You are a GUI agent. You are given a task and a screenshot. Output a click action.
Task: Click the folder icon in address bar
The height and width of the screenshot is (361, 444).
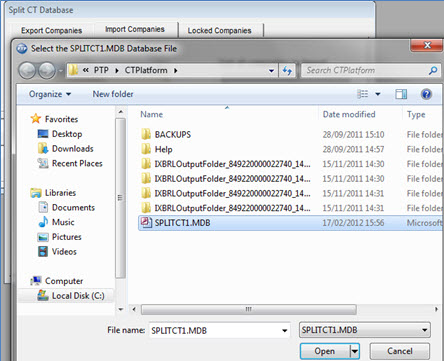pyautogui.click(x=73, y=70)
